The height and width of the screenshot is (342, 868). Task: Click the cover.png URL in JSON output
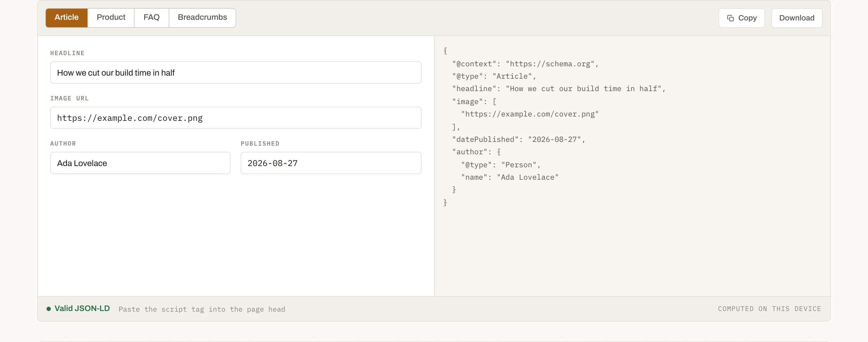pyautogui.click(x=530, y=114)
